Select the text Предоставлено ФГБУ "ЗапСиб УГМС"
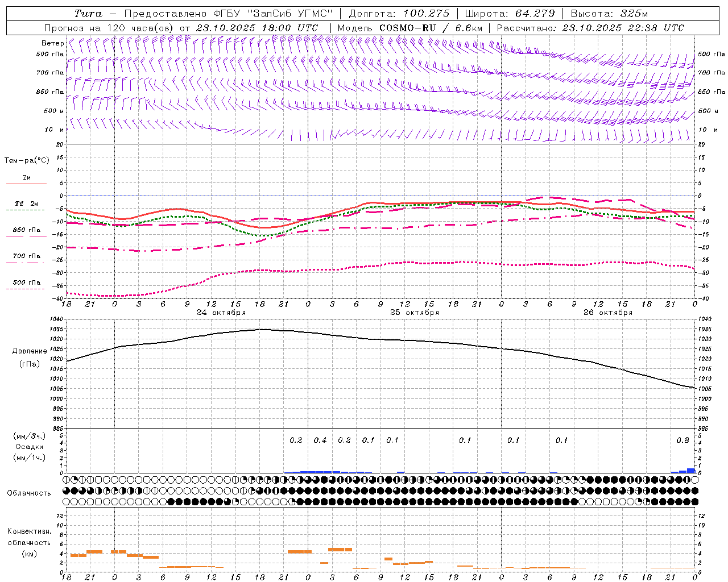The image size is (728, 582). [x=227, y=14]
